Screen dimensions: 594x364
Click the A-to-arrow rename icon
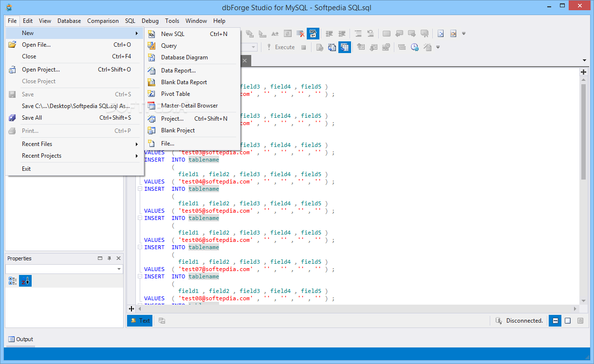(x=275, y=34)
